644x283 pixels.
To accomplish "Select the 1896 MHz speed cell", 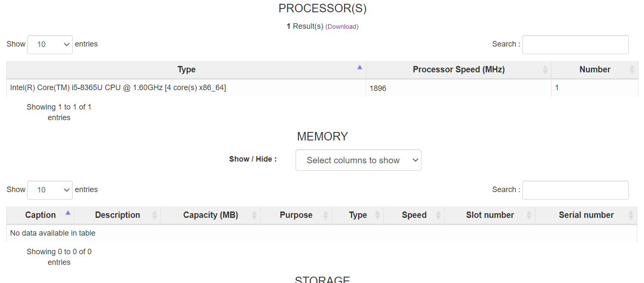I will pos(377,88).
